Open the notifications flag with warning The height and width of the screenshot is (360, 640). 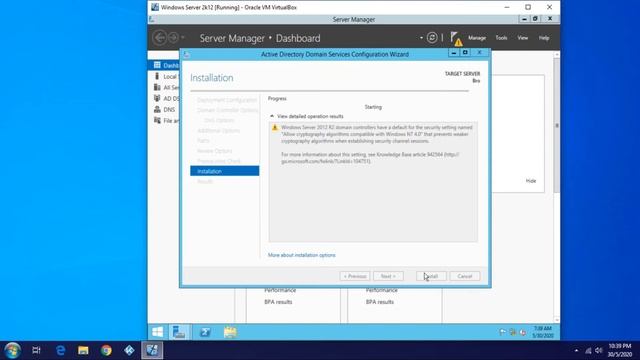pyautogui.click(x=456, y=39)
